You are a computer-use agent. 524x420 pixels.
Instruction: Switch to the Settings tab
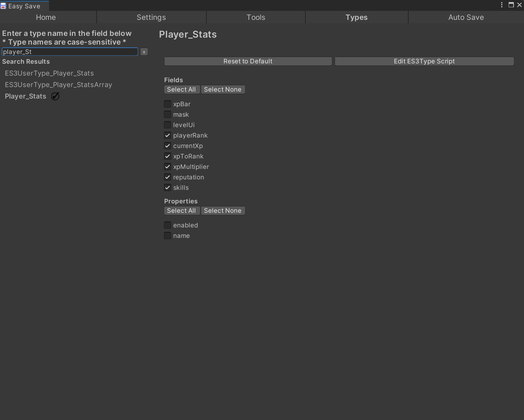151,17
